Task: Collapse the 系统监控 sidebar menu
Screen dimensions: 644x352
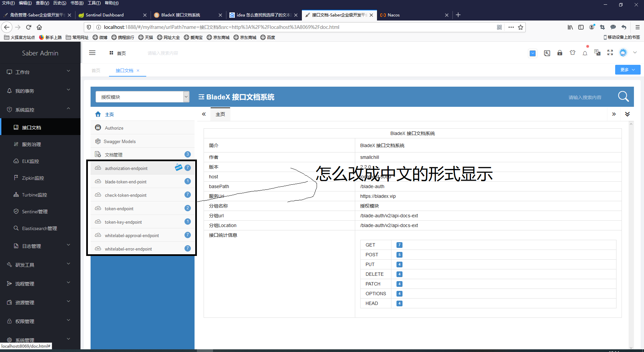Action: [x=40, y=109]
